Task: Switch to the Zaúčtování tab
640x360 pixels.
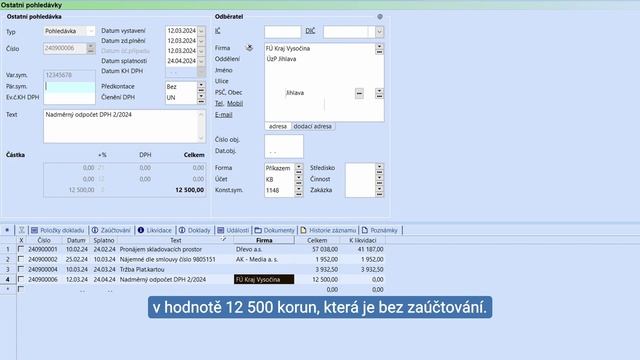Action: pos(111,231)
